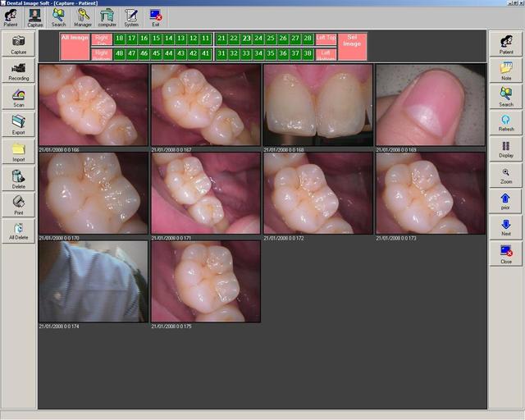Toggle tooth number 48 in chart
This screenshot has height=420, width=525.
click(x=120, y=53)
